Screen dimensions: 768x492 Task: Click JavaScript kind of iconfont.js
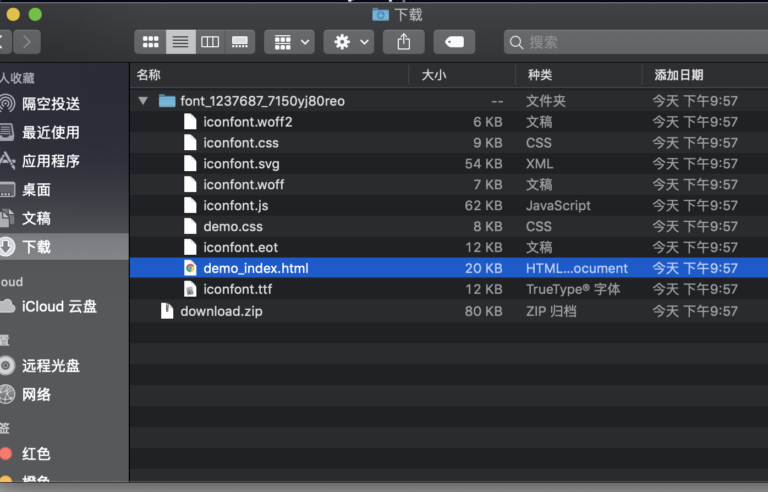coord(558,205)
